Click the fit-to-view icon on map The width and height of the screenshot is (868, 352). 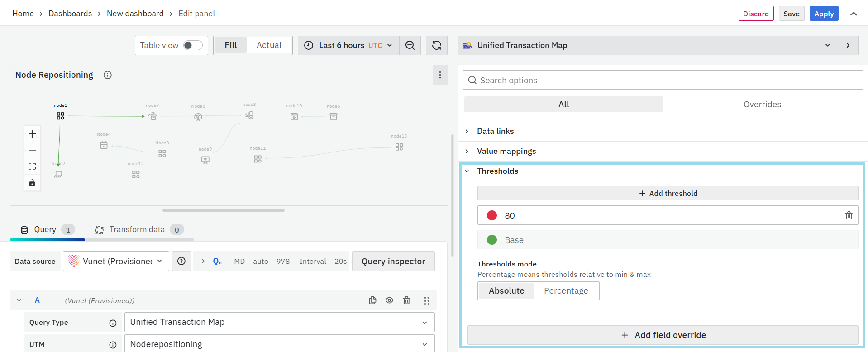click(x=32, y=166)
